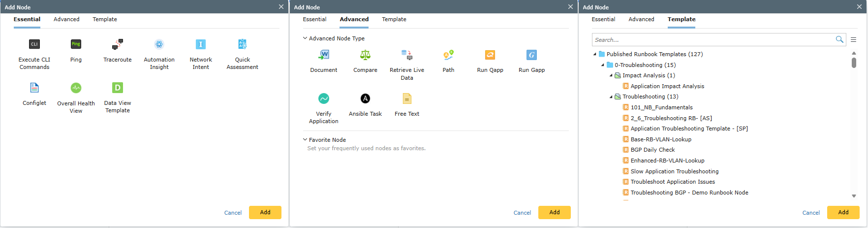The height and width of the screenshot is (228, 868).
Task: Choose the Network Intent node icon
Action: [201, 44]
